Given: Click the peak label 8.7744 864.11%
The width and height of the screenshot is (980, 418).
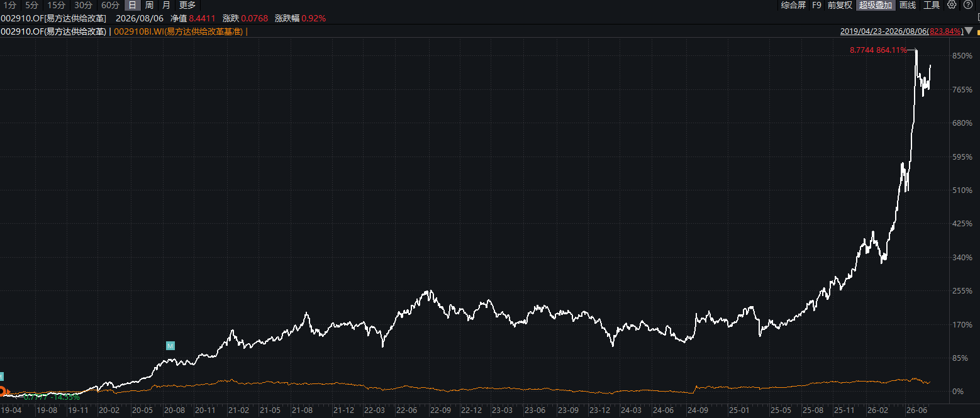Looking at the screenshot, I should pyautogui.click(x=878, y=50).
